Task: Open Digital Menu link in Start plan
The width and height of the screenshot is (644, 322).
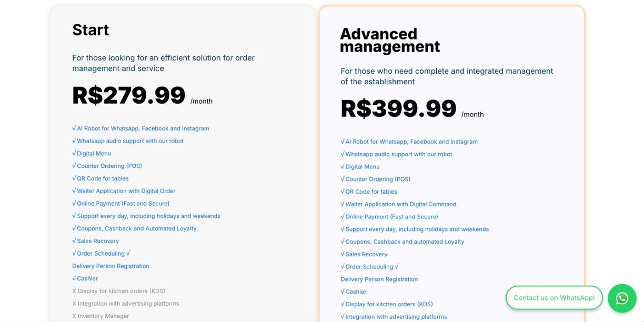Action: coord(92,154)
